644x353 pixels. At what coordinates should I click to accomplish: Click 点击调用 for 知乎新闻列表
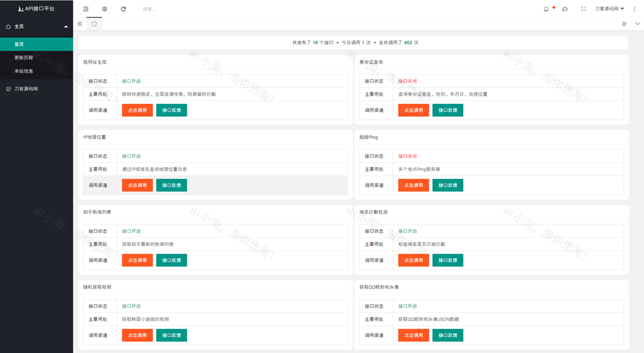pyautogui.click(x=137, y=260)
